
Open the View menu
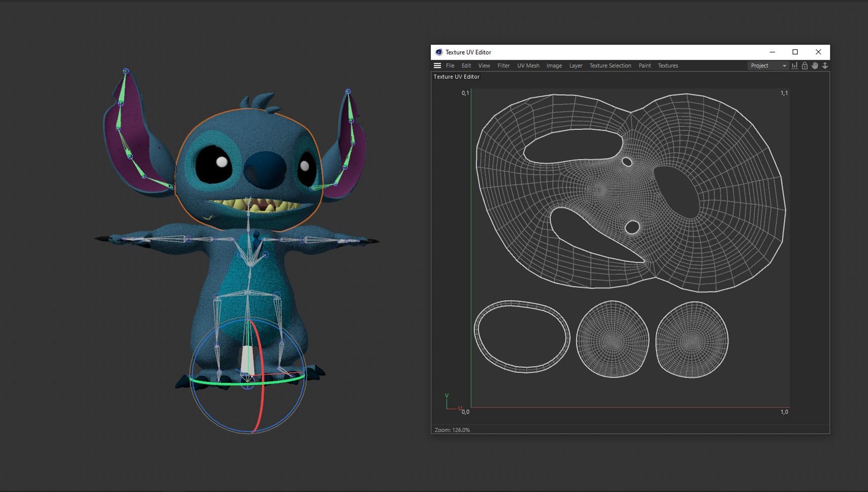click(x=484, y=66)
